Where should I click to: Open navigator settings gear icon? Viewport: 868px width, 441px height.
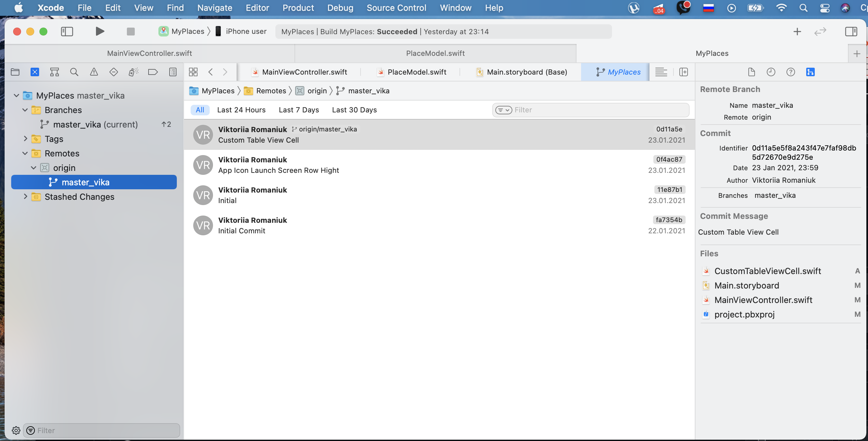pos(16,430)
